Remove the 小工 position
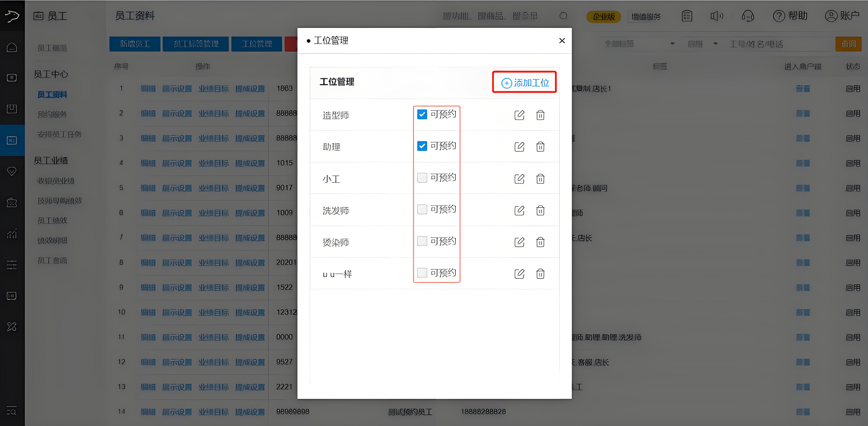Screen dimensions: 868x426 pyautogui.click(x=540, y=179)
